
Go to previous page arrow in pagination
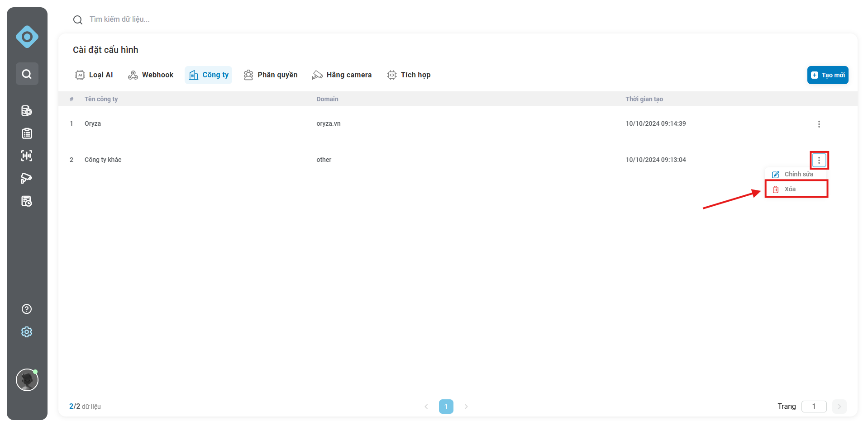426,407
